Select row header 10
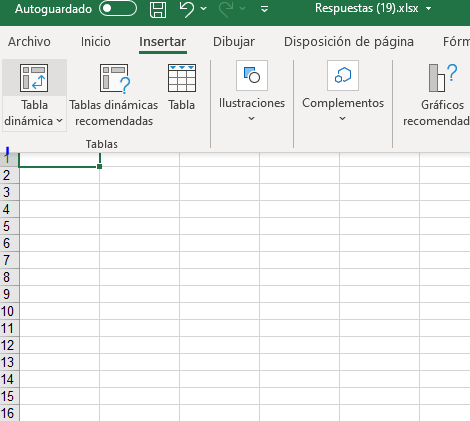This screenshot has width=470, height=421. [9, 311]
